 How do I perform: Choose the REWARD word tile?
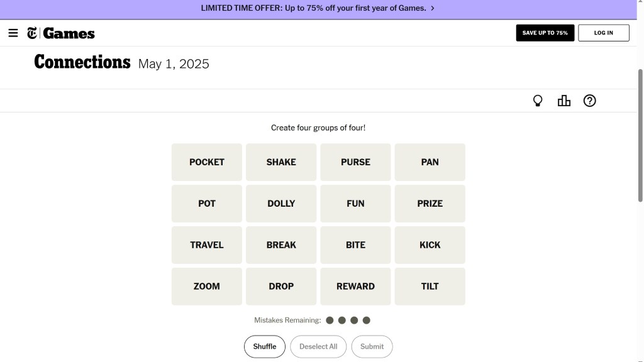(355, 287)
